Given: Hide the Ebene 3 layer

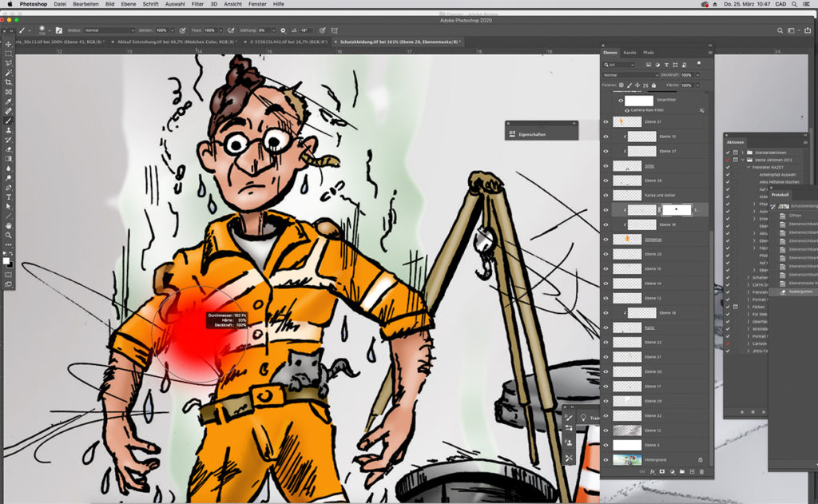Looking at the screenshot, I should click(606, 445).
